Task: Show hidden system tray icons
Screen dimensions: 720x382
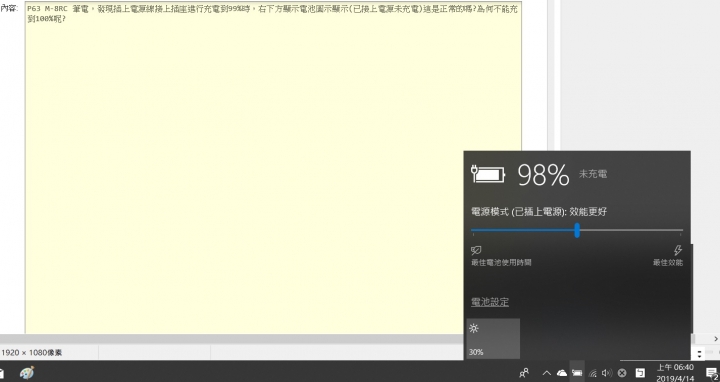Action: [546, 373]
